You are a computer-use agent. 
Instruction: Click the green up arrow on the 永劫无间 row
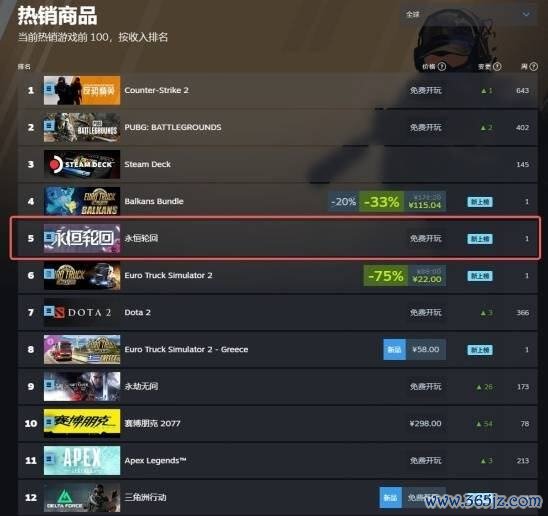(479, 387)
